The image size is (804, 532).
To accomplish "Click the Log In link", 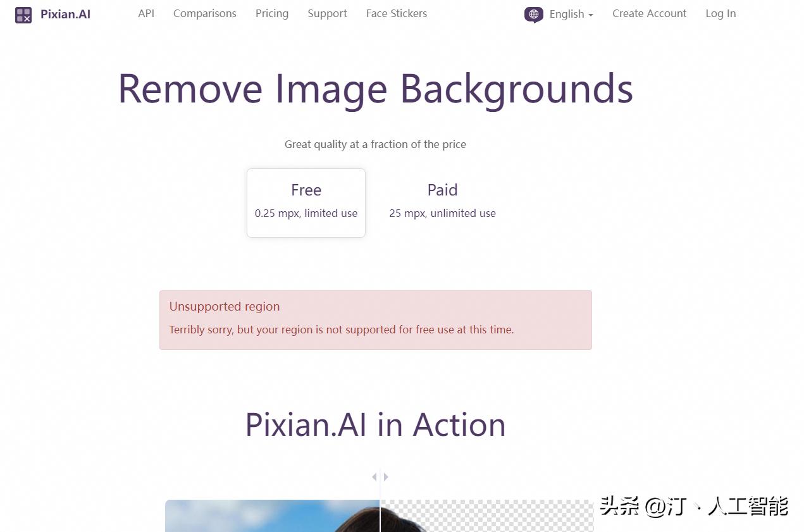I will [721, 13].
